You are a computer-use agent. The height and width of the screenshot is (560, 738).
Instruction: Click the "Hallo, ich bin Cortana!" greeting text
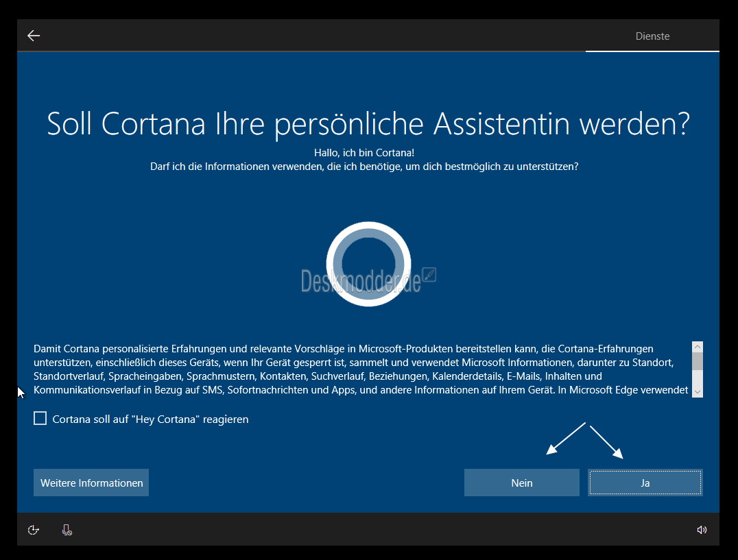[x=364, y=152]
